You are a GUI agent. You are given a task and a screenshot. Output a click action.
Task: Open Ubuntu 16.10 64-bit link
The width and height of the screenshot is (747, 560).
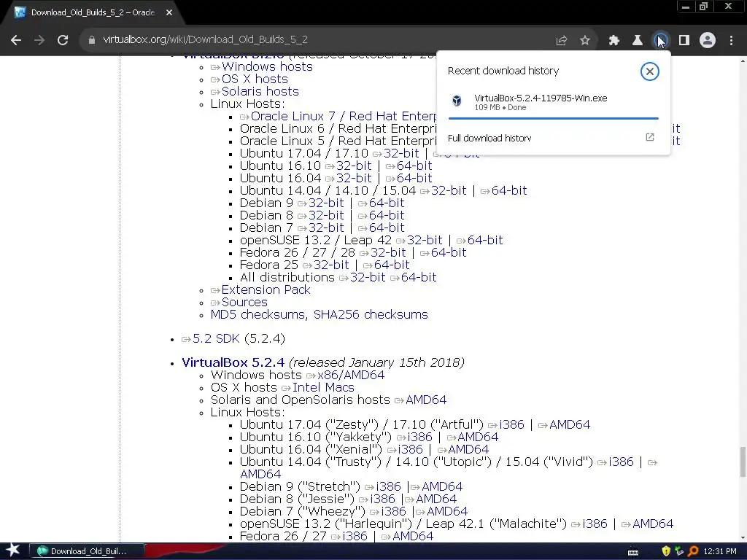[x=414, y=166]
